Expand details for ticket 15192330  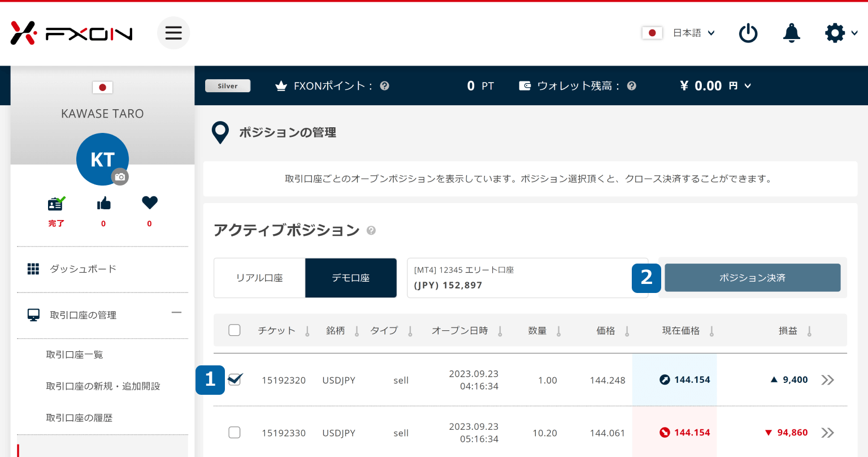pyautogui.click(x=828, y=433)
